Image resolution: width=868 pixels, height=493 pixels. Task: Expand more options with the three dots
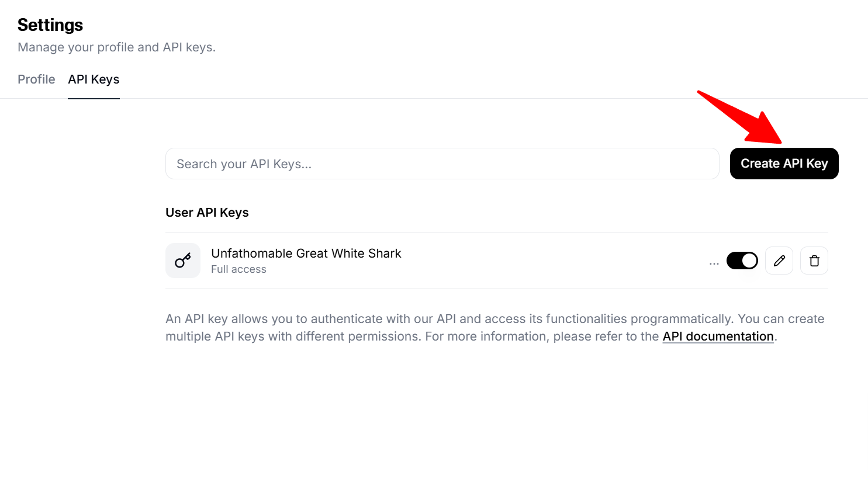[x=714, y=262]
